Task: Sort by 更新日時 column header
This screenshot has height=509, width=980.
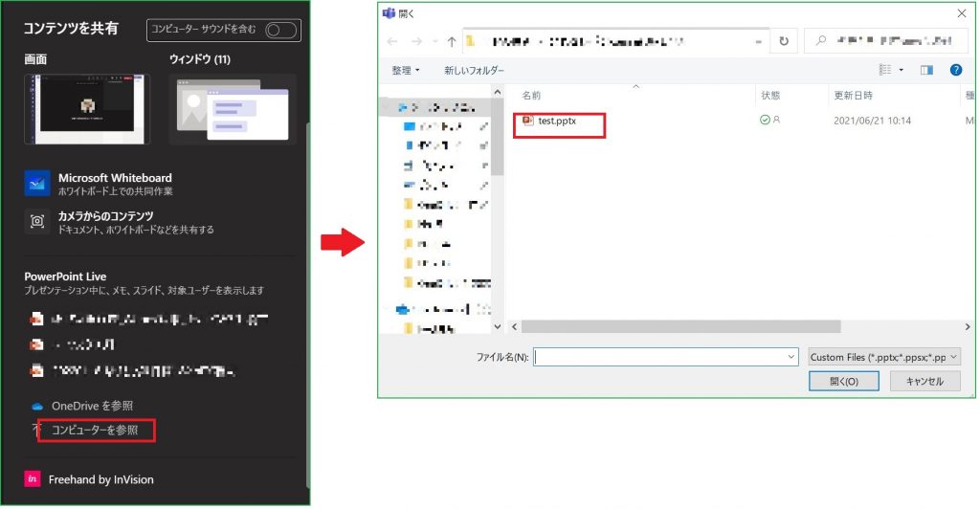Action: (x=853, y=96)
